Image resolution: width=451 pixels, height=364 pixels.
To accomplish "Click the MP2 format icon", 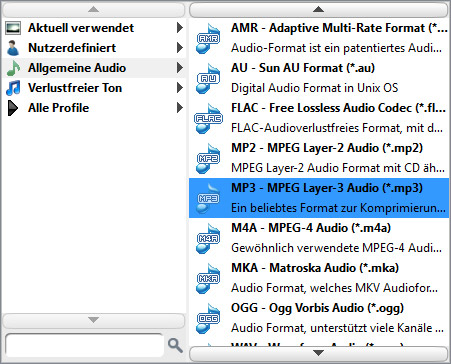I will click(x=208, y=159).
